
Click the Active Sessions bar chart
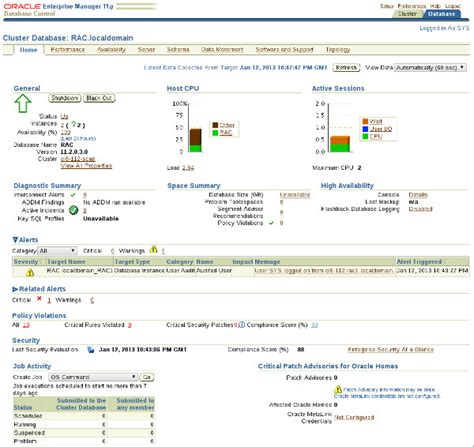click(x=340, y=144)
